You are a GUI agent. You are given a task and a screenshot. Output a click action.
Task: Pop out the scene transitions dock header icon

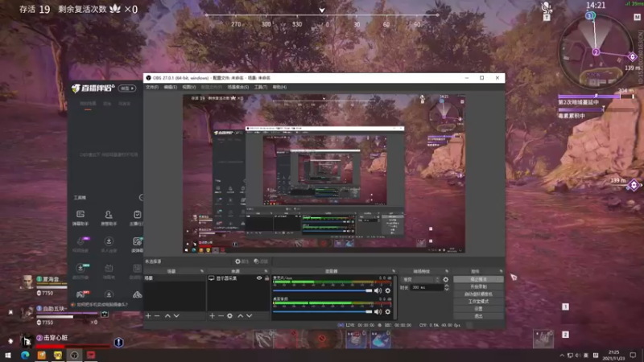point(447,271)
